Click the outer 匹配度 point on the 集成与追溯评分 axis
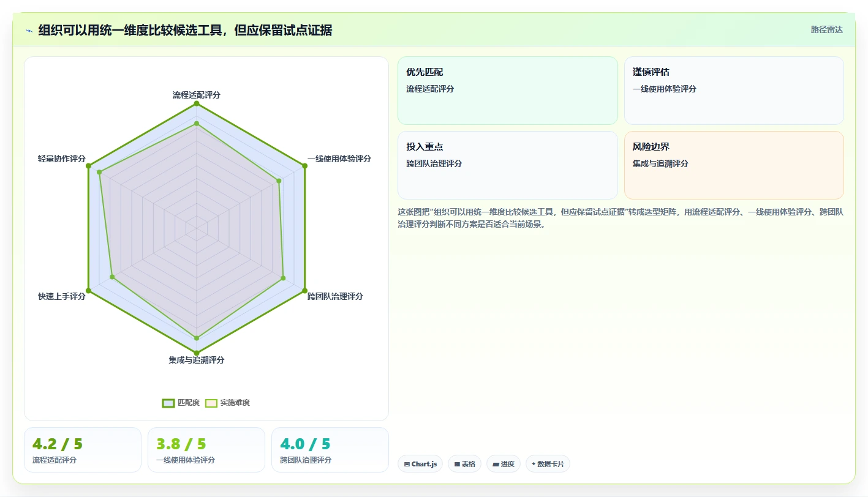This screenshot has height=497, width=868. pos(197,353)
